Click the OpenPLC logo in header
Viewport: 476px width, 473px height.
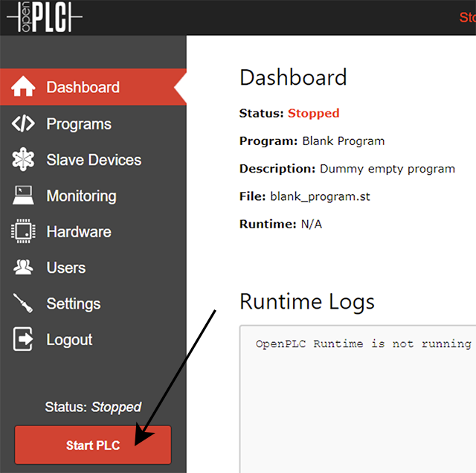pos(45,18)
